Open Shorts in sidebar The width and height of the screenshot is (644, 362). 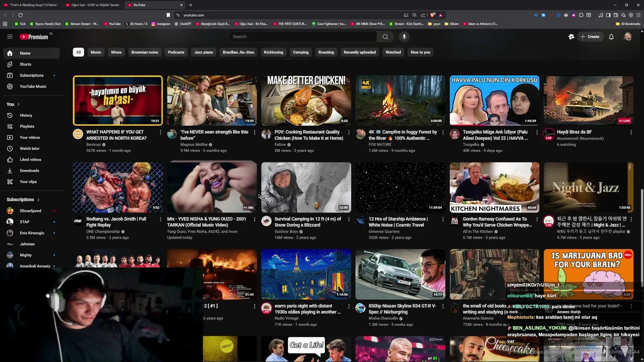(33, 64)
